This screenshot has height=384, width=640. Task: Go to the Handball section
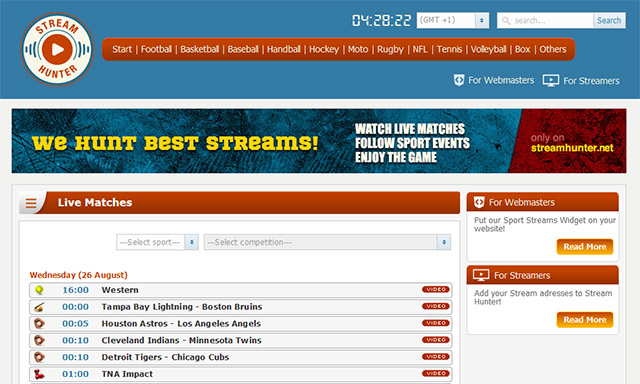tap(284, 49)
